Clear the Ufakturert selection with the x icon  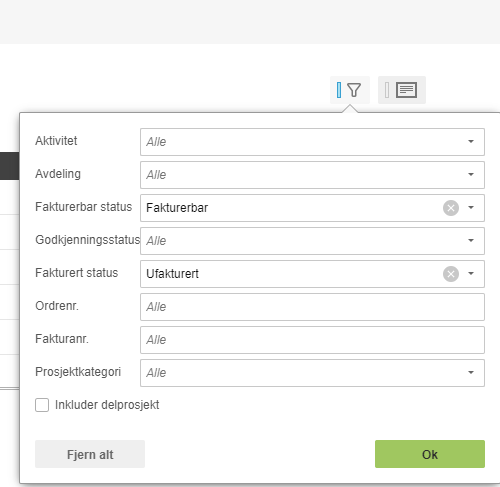point(451,274)
